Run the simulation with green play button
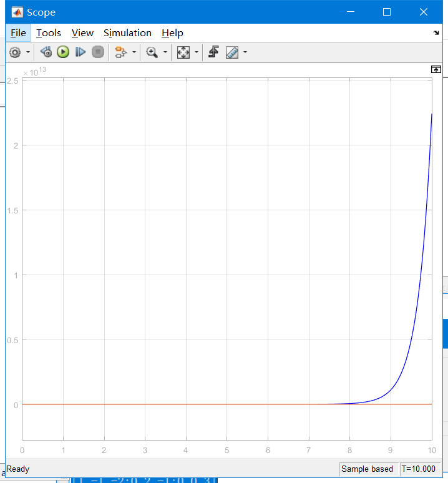 [63, 52]
